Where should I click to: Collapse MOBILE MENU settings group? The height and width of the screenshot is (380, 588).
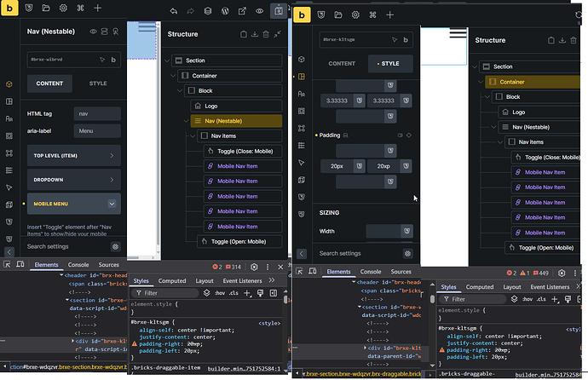[x=74, y=204]
